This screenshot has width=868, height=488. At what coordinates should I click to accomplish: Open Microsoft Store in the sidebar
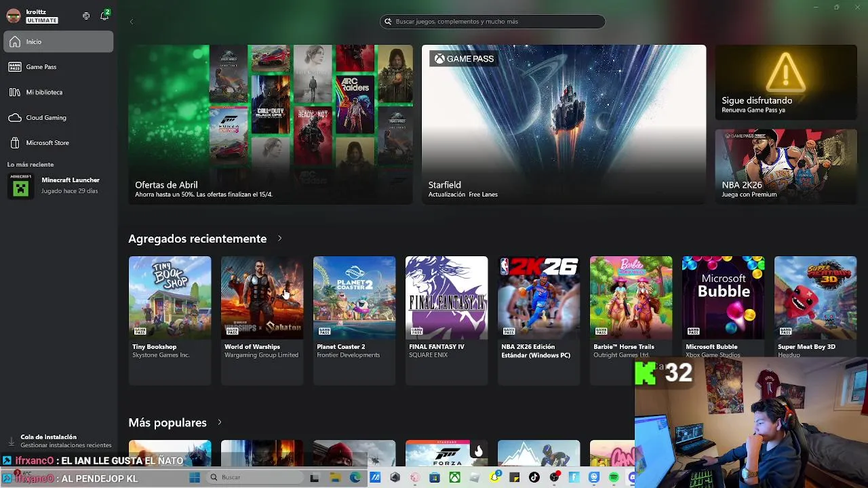click(x=58, y=143)
